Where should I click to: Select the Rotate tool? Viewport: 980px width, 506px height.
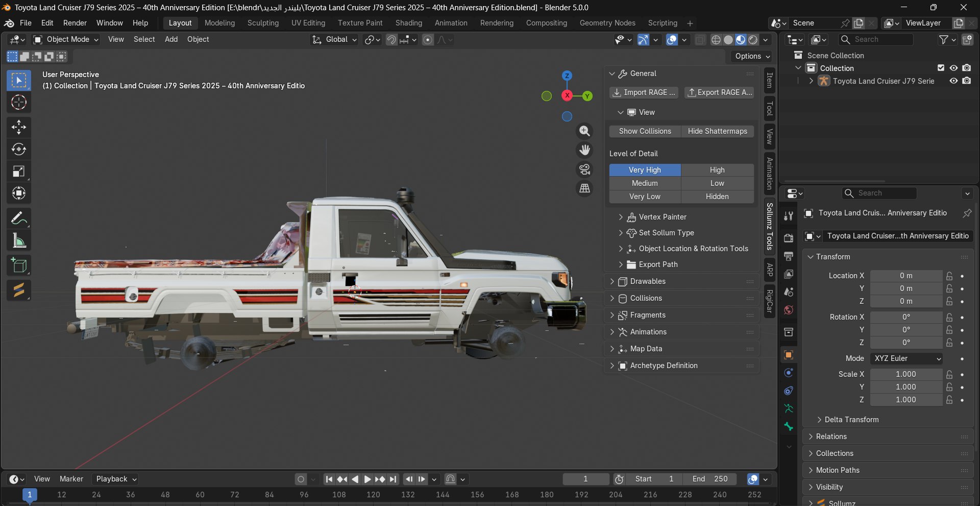tap(19, 149)
